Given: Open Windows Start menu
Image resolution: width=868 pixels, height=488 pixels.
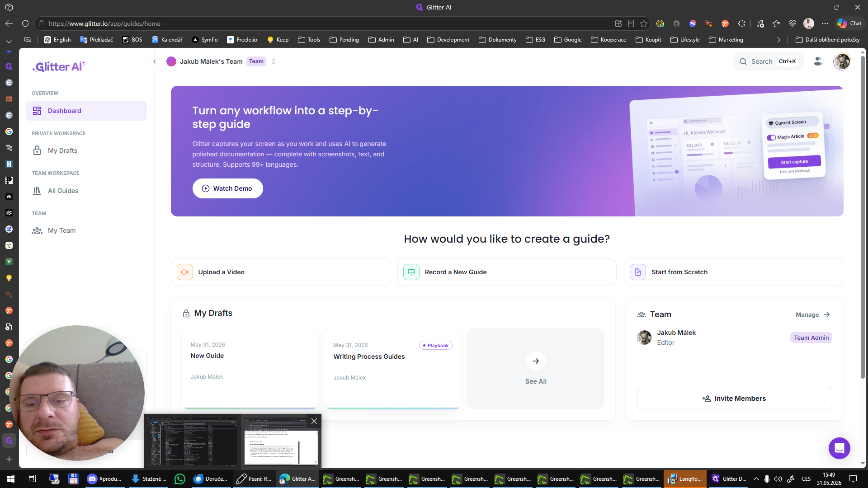Looking at the screenshot, I should pos(11,479).
